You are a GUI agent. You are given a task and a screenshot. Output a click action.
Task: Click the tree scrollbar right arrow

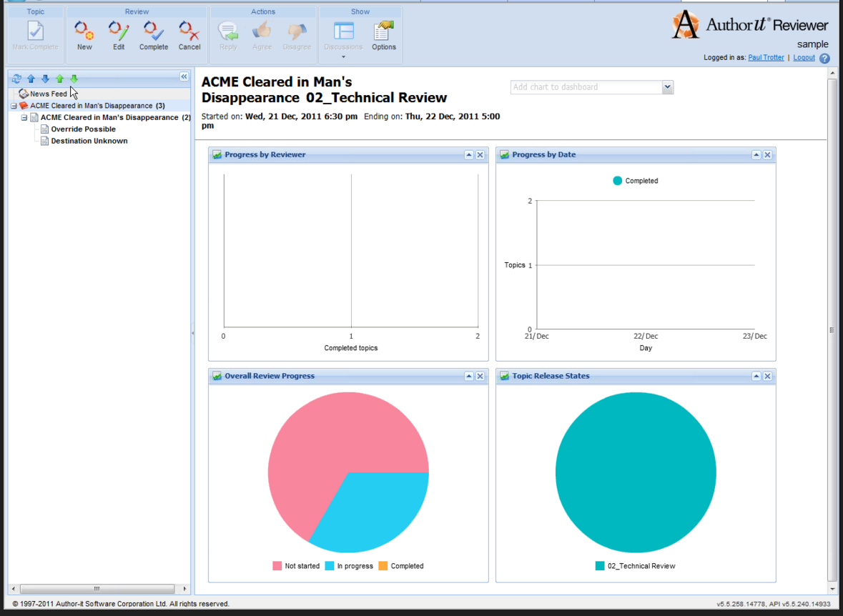click(184, 589)
